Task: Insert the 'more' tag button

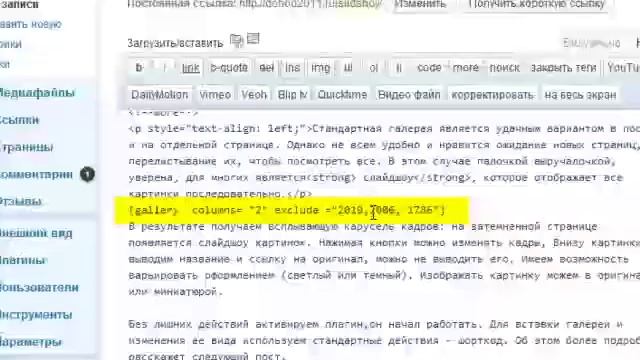Action: coord(466,68)
